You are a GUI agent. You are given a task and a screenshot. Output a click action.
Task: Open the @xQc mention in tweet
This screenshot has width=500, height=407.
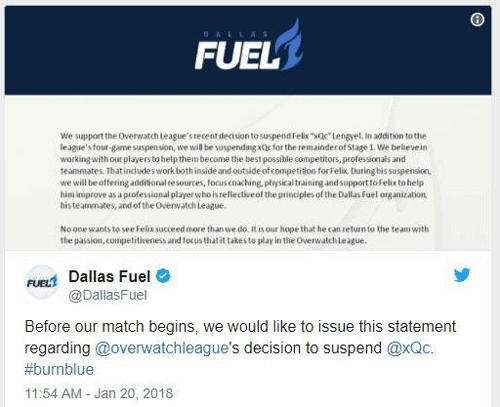click(410, 348)
